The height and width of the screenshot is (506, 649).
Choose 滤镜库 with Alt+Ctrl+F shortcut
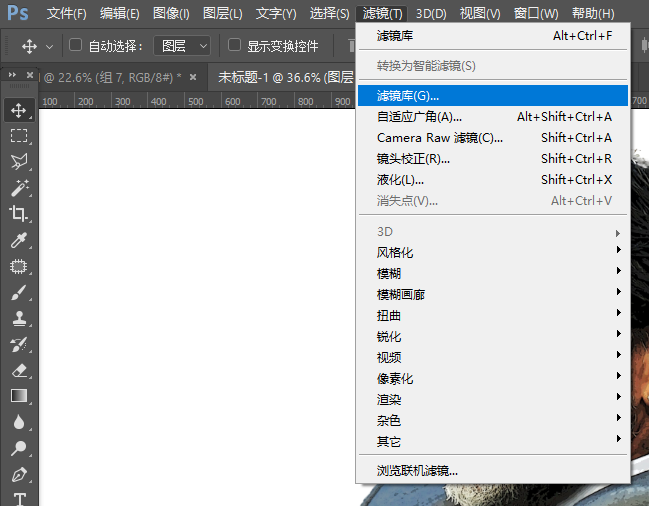(493, 36)
